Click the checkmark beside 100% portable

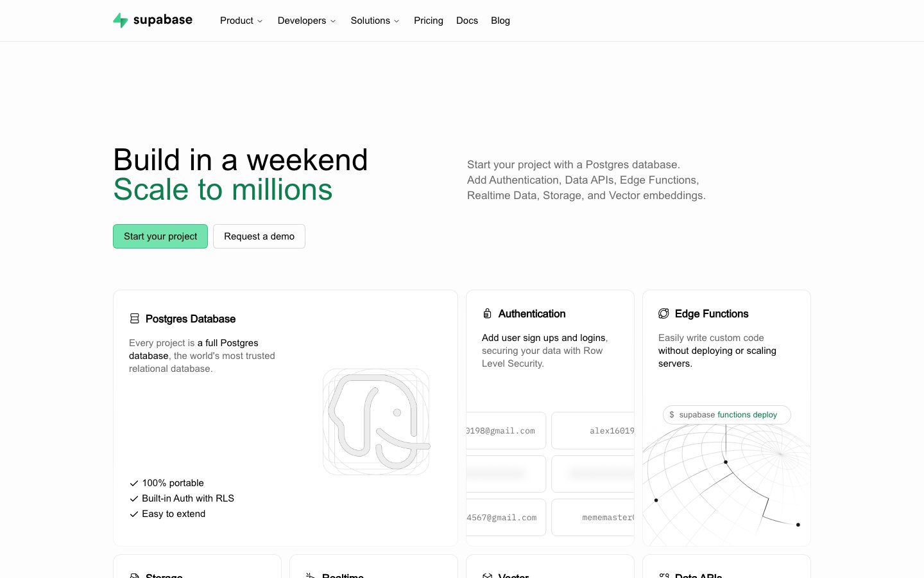click(134, 483)
